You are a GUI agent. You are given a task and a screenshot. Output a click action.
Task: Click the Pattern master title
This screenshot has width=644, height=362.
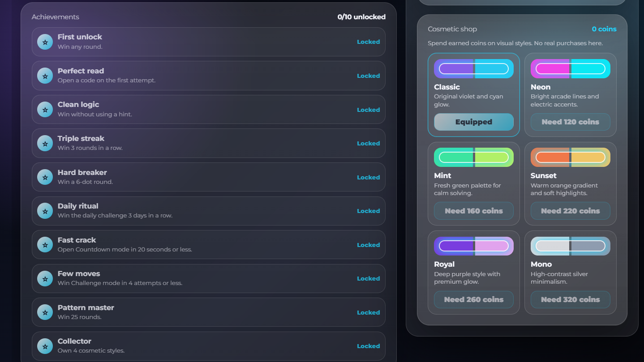click(x=86, y=308)
